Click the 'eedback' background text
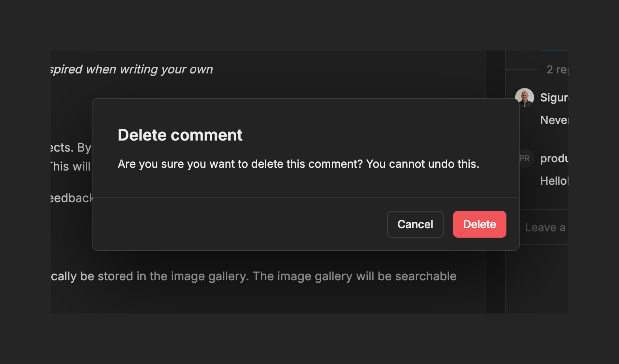Viewport: 619px width, 364px height. [x=71, y=198]
